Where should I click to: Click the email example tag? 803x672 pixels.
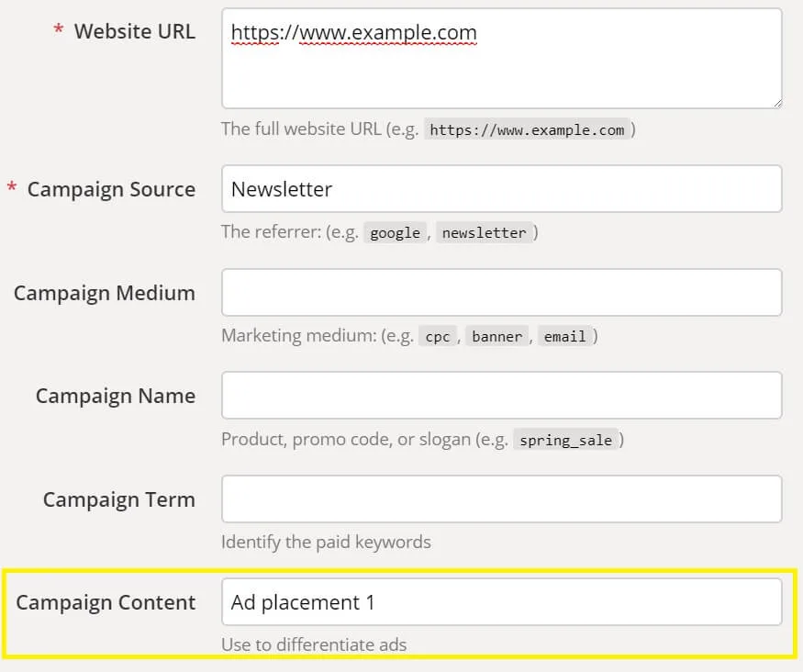(565, 336)
